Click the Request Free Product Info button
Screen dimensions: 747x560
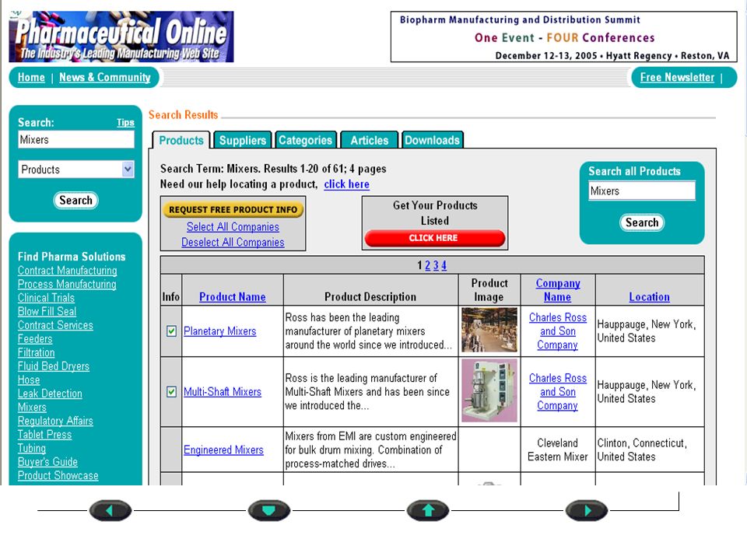(233, 209)
